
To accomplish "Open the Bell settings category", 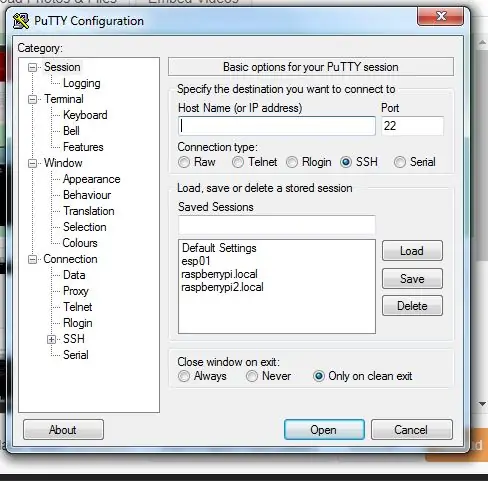I will (x=71, y=131).
